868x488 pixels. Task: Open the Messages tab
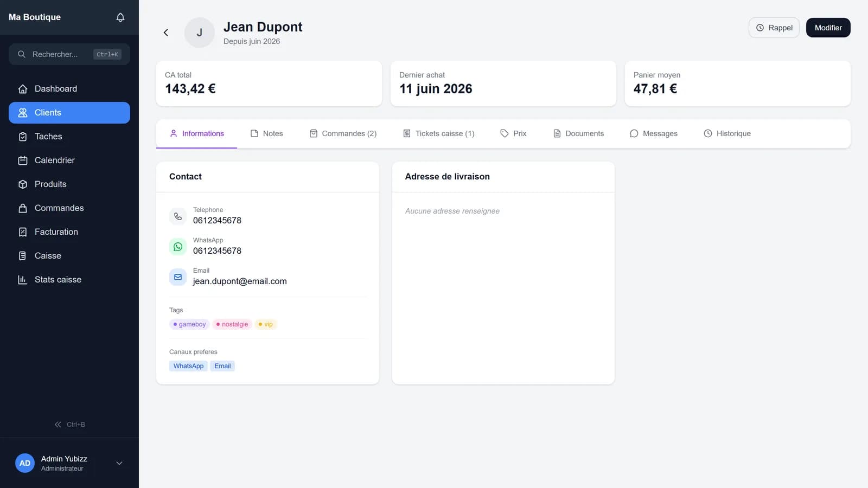click(x=654, y=133)
